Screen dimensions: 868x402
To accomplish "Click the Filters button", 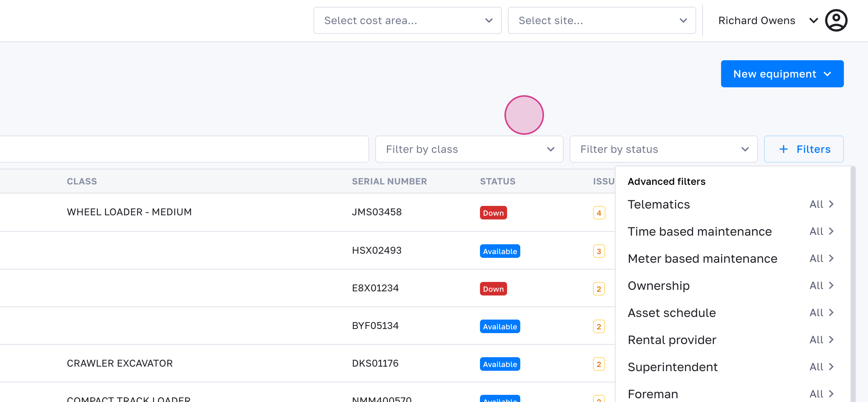I will click(804, 149).
